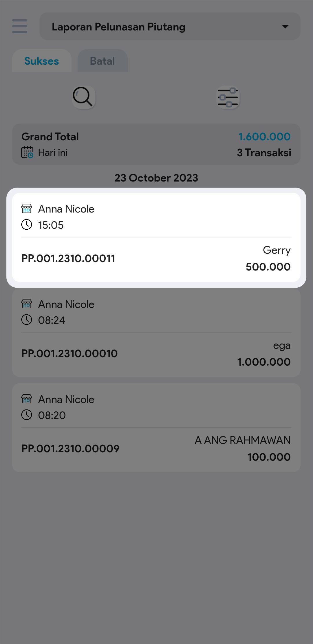
Task: Click the 1.600.000 grand total amount
Action: [x=264, y=137]
